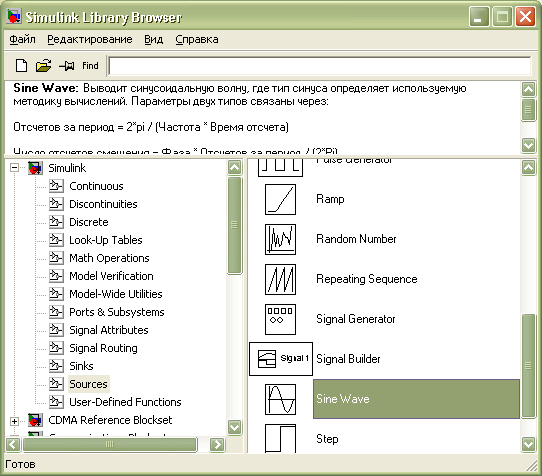This screenshot has width=542, height=476.
Task: Select the Random Number block icon
Action: coord(280,239)
